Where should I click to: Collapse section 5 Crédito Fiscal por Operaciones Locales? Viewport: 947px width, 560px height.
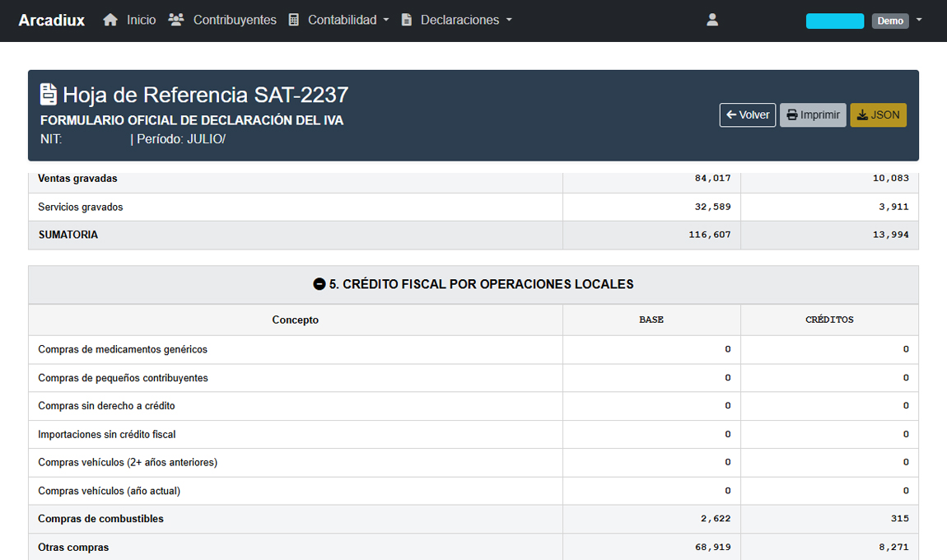(x=320, y=283)
